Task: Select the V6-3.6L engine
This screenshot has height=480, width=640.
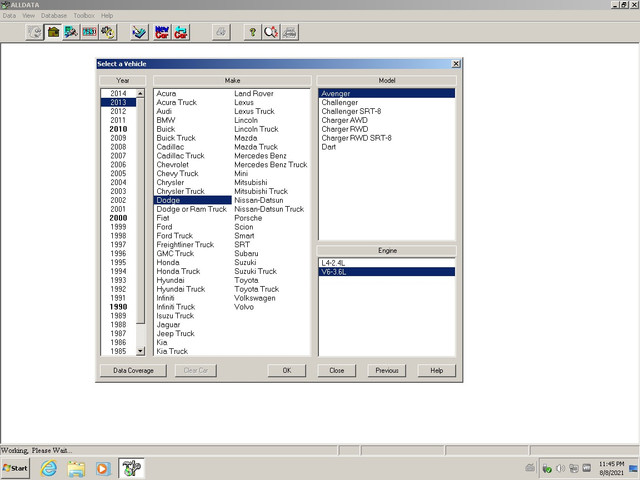Action: click(387, 272)
